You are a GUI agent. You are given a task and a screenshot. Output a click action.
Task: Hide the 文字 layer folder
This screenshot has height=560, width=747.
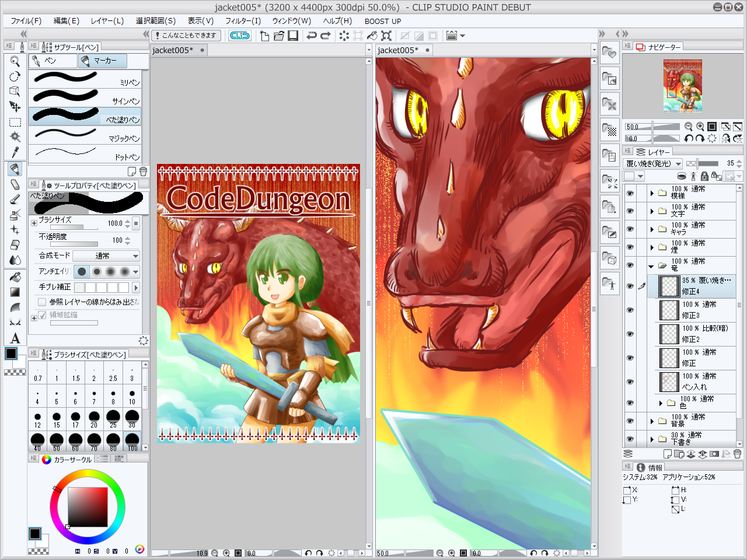tap(630, 211)
